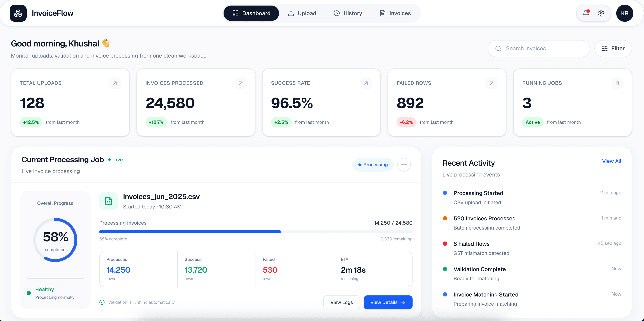Image resolution: width=644 pixels, height=321 pixels.
Task: Click the green Live indicator
Action: [115, 160]
